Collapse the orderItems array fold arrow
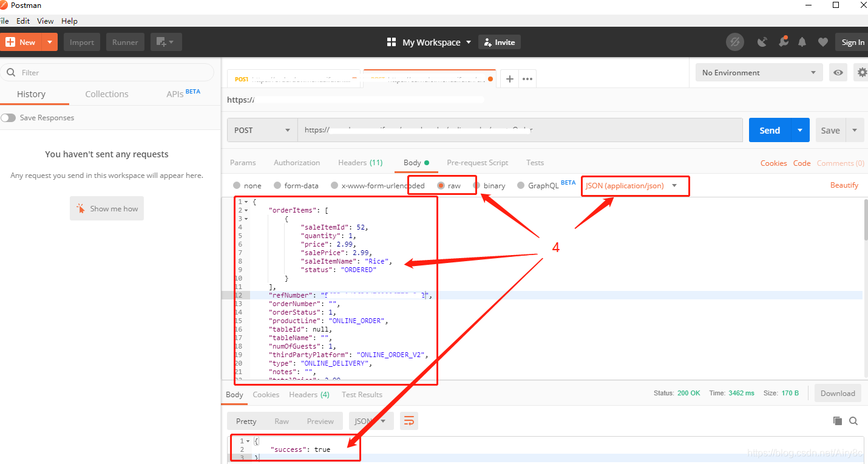The height and width of the screenshot is (464, 868). click(x=246, y=210)
